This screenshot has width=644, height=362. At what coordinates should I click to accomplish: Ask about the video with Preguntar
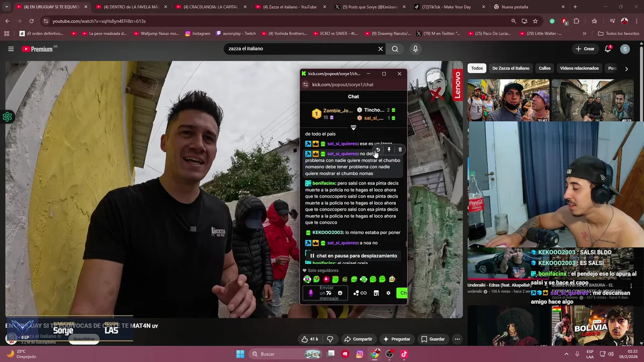pos(397,339)
